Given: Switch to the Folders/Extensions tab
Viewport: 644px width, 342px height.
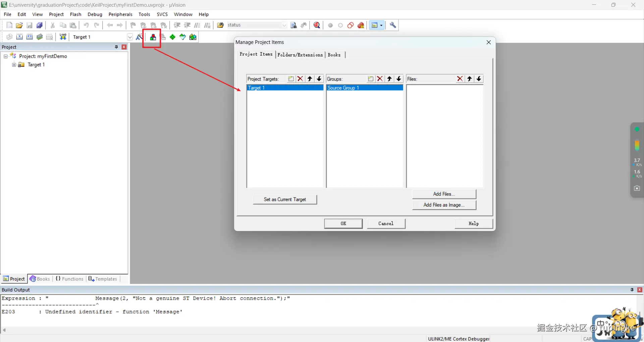Looking at the screenshot, I should coord(300,55).
